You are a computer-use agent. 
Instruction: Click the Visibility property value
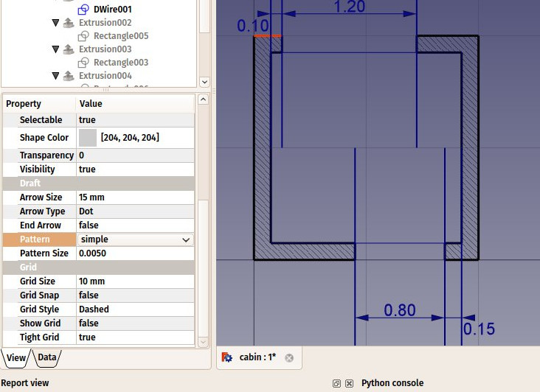[135, 169]
